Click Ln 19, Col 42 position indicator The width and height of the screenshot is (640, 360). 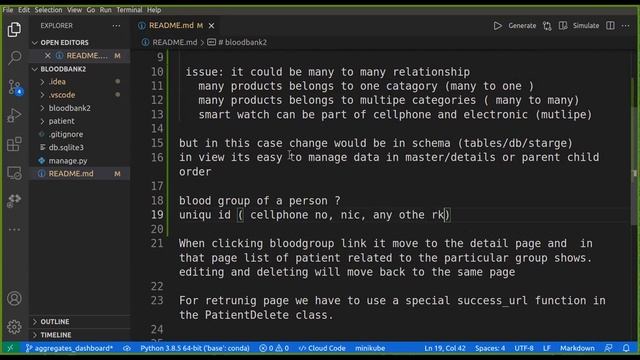click(445, 348)
